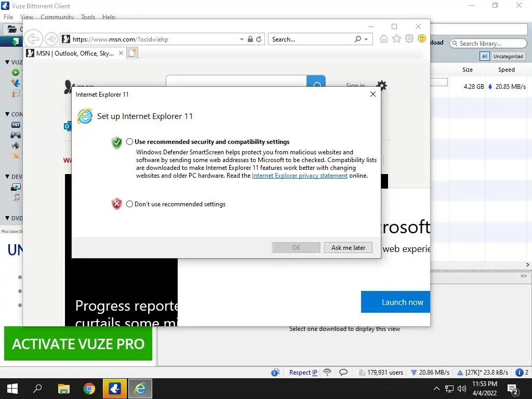Click the security lock icon in address bar

point(250,39)
